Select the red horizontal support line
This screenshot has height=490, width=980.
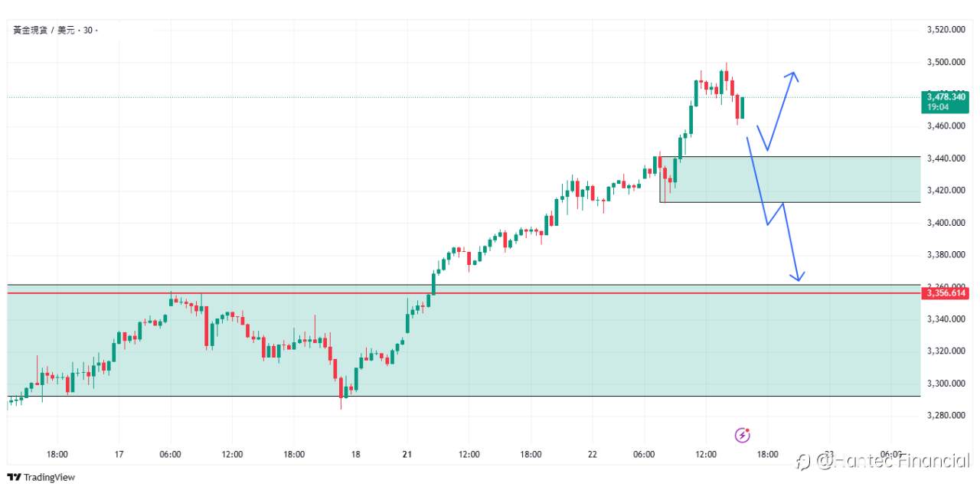pos(459,293)
